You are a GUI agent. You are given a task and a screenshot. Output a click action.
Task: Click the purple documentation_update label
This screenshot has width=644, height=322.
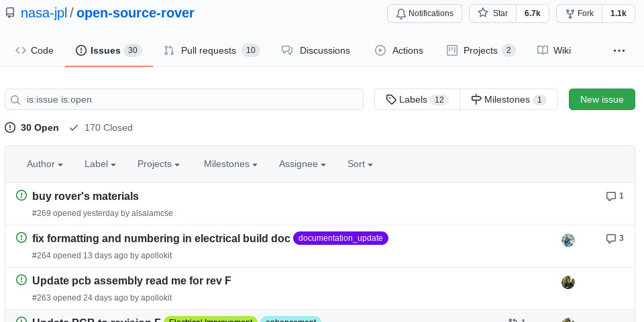click(340, 238)
